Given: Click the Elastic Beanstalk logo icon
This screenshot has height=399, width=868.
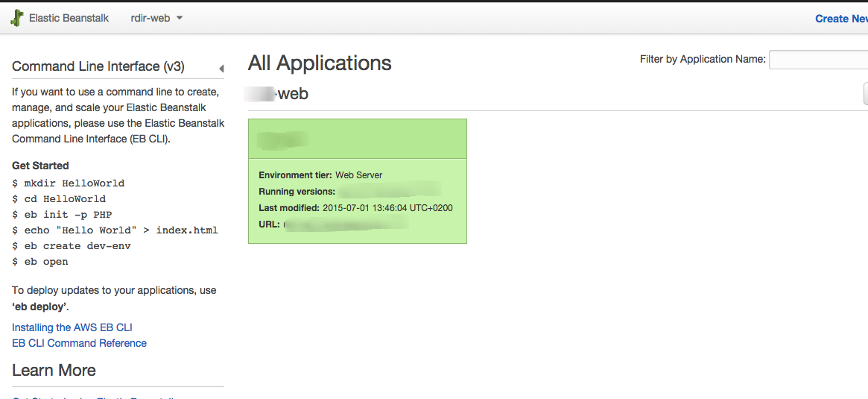Looking at the screenshot, I should coord(17,18).
